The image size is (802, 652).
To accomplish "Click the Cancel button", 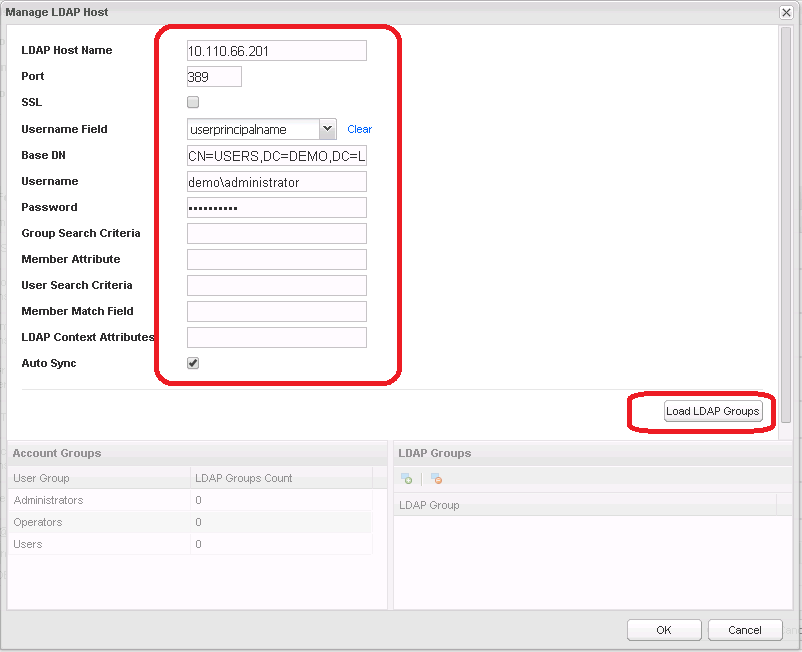I will point(744,630).
